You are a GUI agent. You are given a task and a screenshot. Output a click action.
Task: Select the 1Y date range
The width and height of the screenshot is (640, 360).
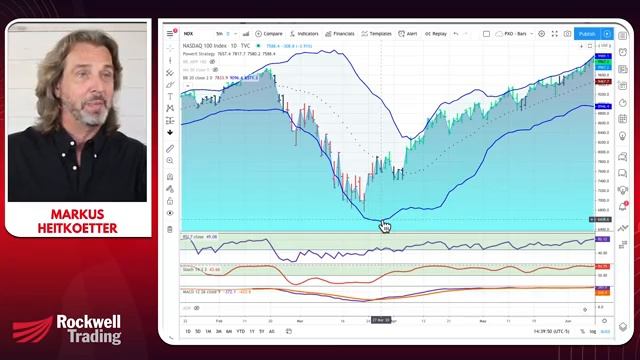point(252,331)
